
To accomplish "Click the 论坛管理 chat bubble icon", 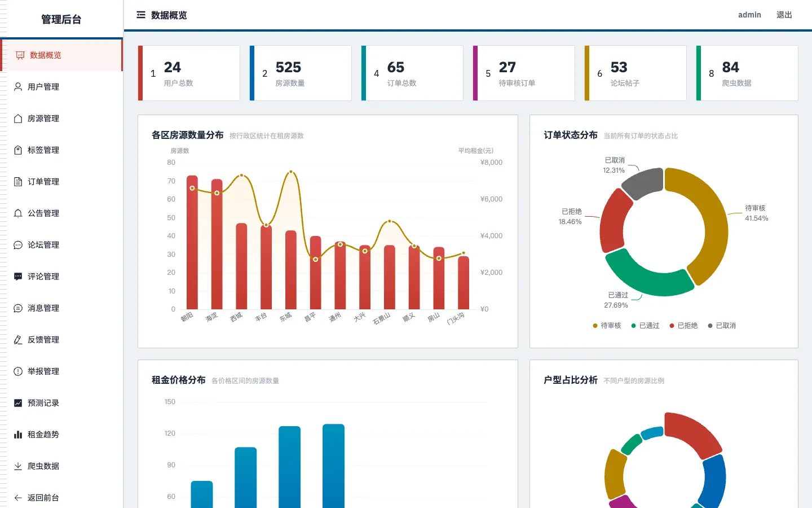I will pyautogui.click(x=18, y=245).
